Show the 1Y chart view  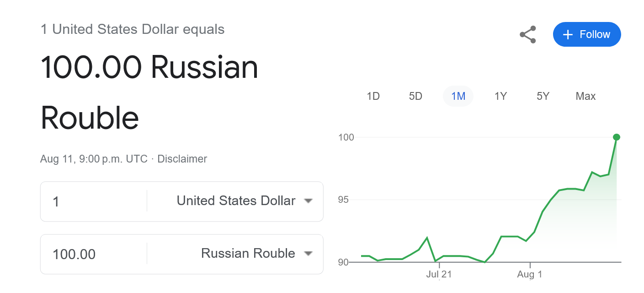(x=500, y=96)
